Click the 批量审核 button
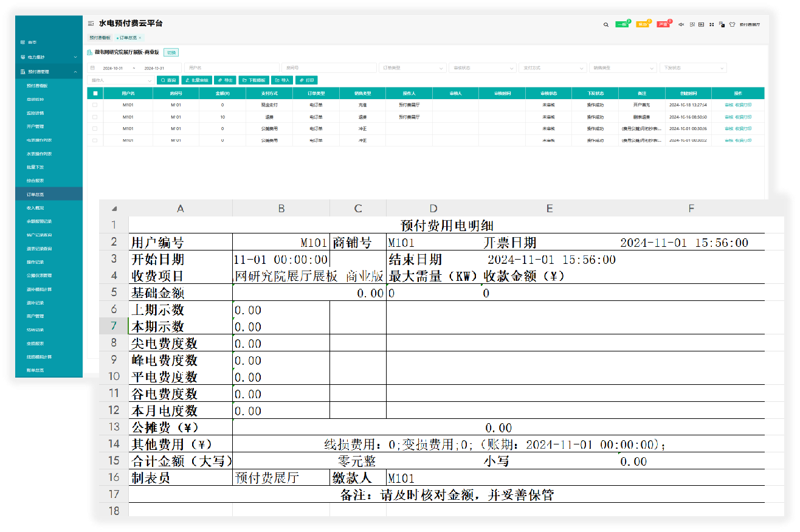 tap(196, 80)
